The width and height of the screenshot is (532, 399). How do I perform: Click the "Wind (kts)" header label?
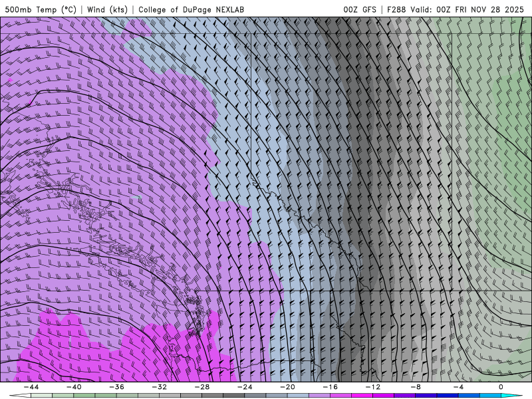pos(107,9)
